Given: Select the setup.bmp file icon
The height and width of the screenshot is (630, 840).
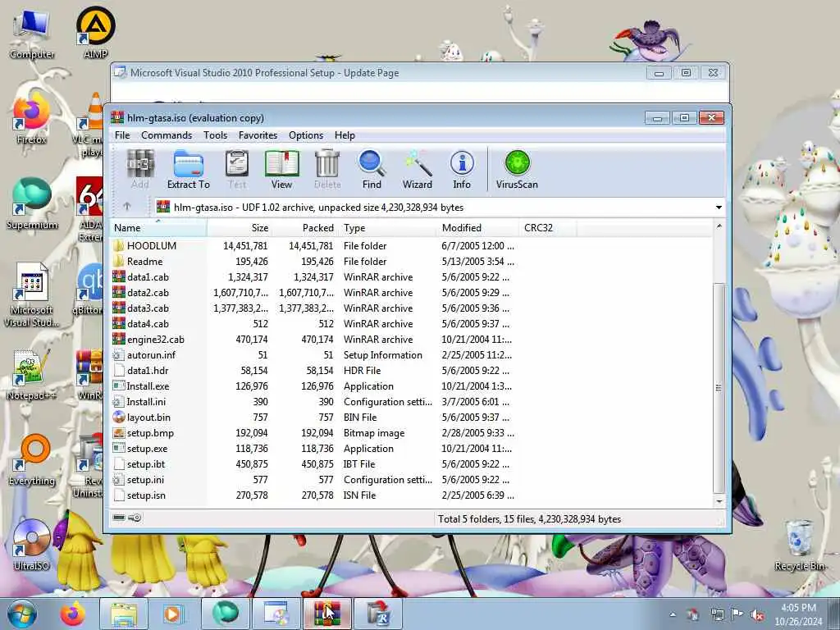Looking at the screenshot, I should (118, 433).
